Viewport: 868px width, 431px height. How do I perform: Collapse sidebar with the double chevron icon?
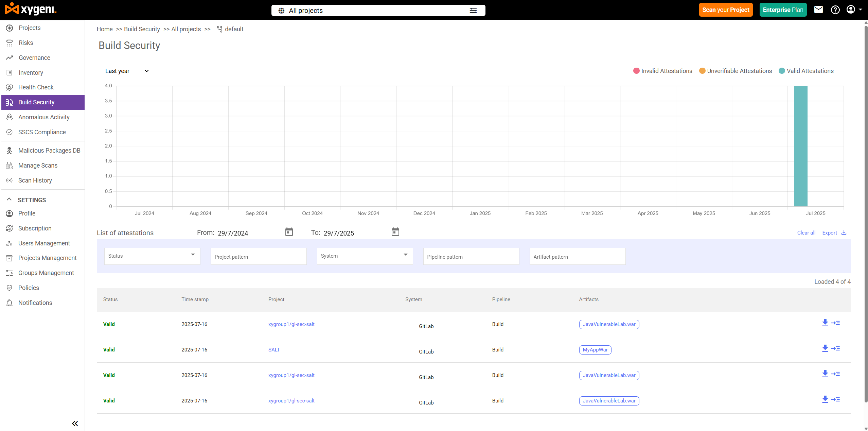pyautogui.click(x=75, y=424)
